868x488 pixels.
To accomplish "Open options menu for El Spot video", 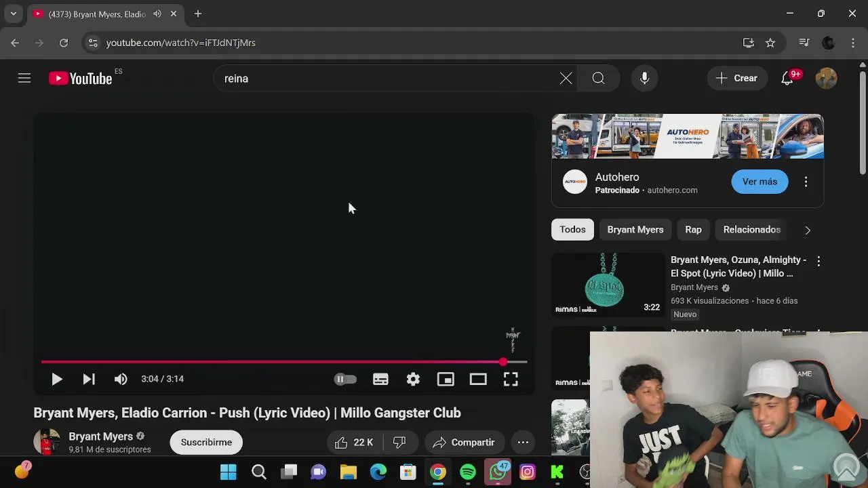I will [818, 261].
